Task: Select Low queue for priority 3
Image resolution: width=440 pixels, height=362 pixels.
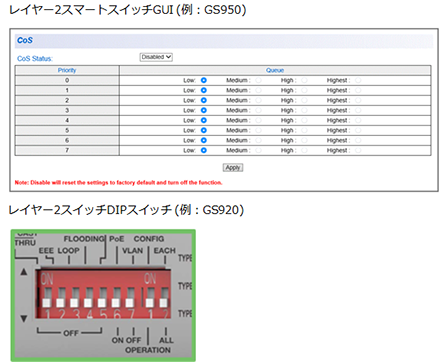Action: (204, 110)
